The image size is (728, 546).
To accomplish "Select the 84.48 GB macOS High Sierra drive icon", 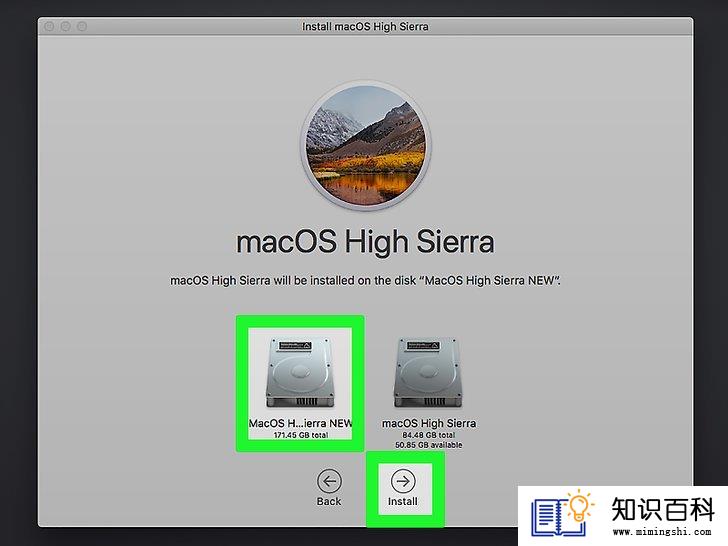I will [x=428, y=373].
